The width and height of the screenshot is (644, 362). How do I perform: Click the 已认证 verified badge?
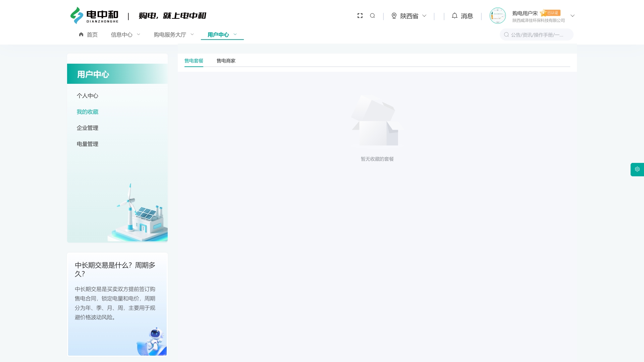point(550,13)
